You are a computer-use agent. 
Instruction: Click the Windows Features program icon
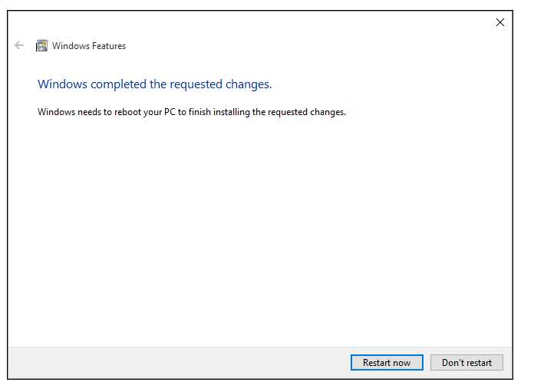(x=42, y=45)
